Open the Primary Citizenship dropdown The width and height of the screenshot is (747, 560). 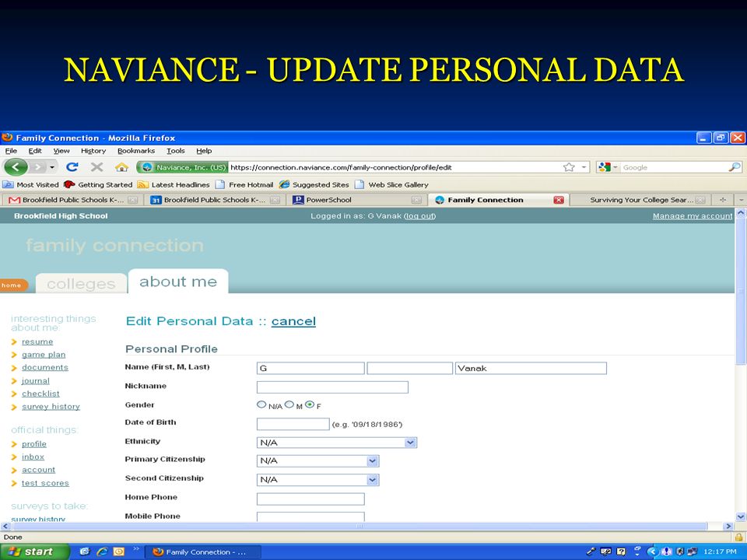tap(317, 461)
